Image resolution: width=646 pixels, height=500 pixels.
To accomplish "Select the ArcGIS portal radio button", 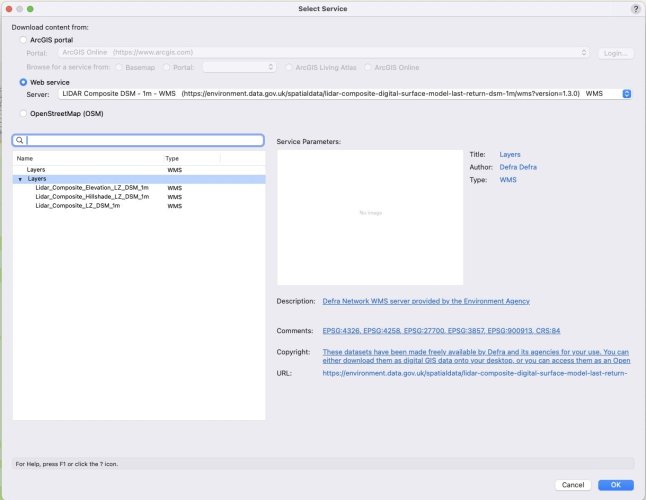I will (x=24, y=39).
